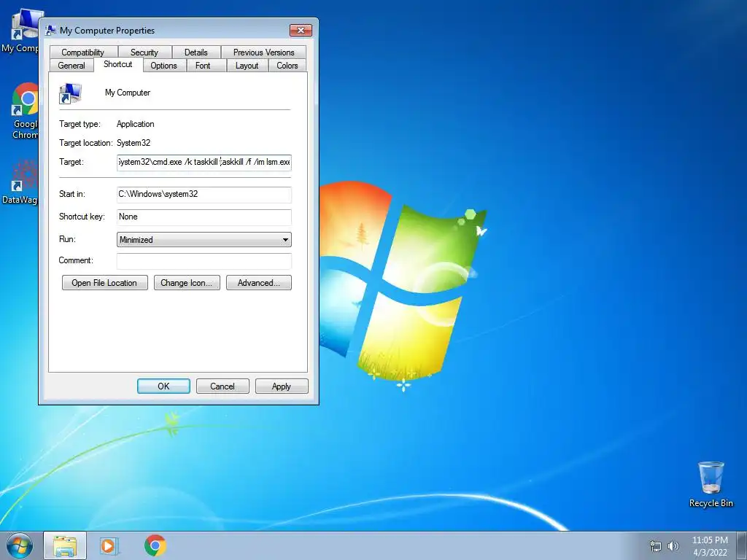The image size is (747, 560).
Task: Switch to the Security tab
Action: click(x=144, y=52)
